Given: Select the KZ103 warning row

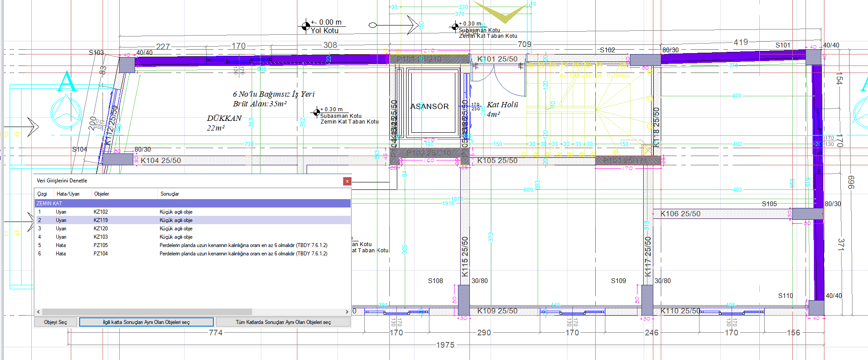Looking at the screenshot, I should pos(193,237).
